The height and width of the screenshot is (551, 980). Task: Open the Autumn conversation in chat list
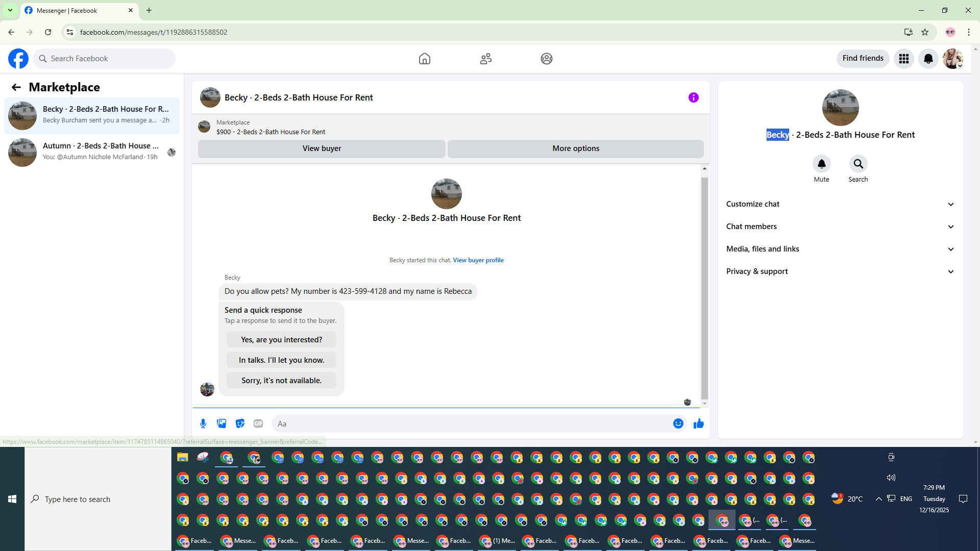[92, 153]
